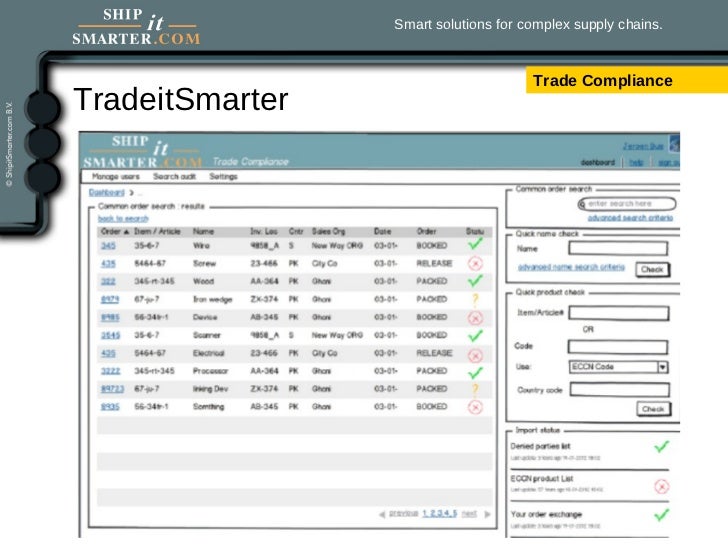Open order 322 link
Screen dimensions: 728x546
point(108,281)
